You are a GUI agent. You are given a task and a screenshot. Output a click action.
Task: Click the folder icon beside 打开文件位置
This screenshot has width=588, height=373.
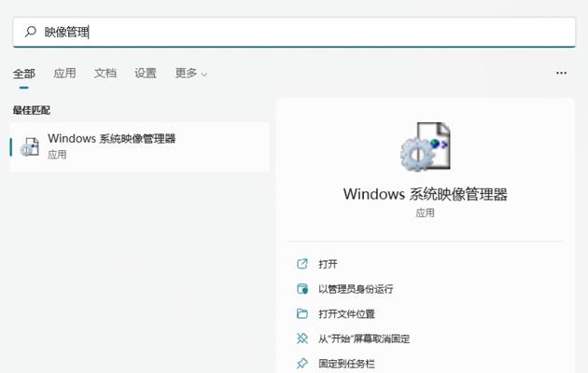point(302,313)
